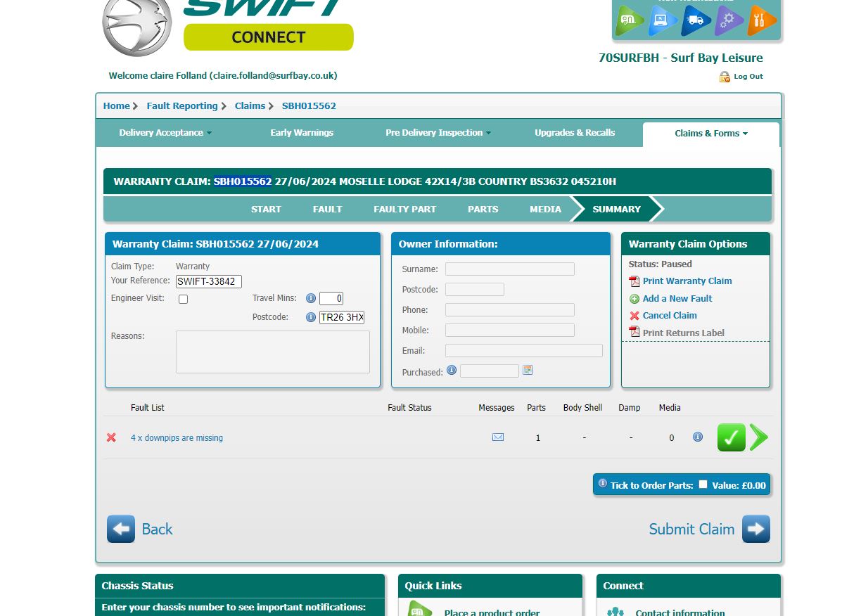Click the Purchased date field
The image size is (842, 616).
[489, 371]
